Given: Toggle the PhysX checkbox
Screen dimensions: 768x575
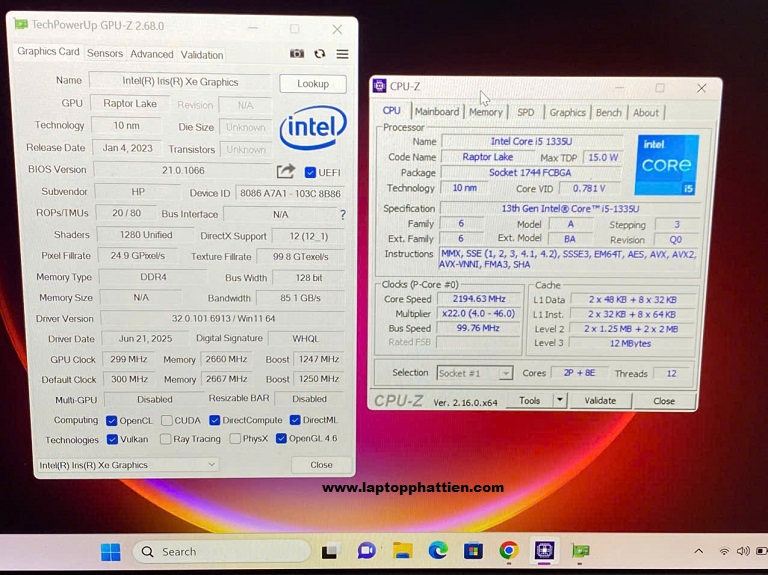Looking at the screenshot, I should pos(235,438).
